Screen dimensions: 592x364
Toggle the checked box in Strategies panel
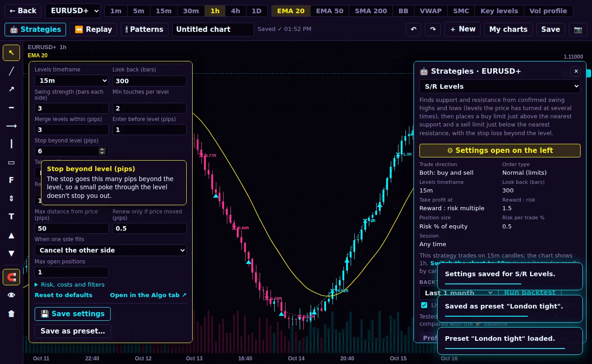[424, 305]
